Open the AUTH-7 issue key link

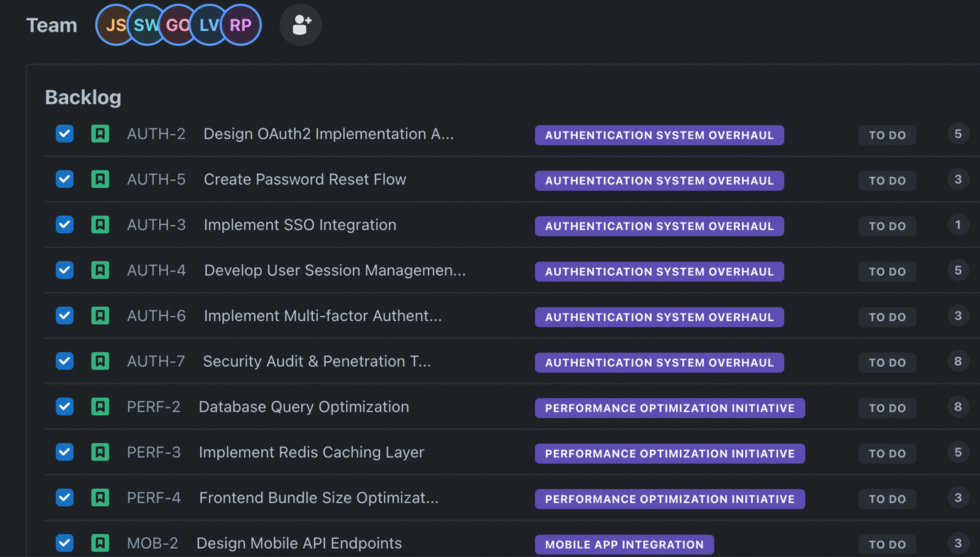pyautogui.click(x=156, y=361)
